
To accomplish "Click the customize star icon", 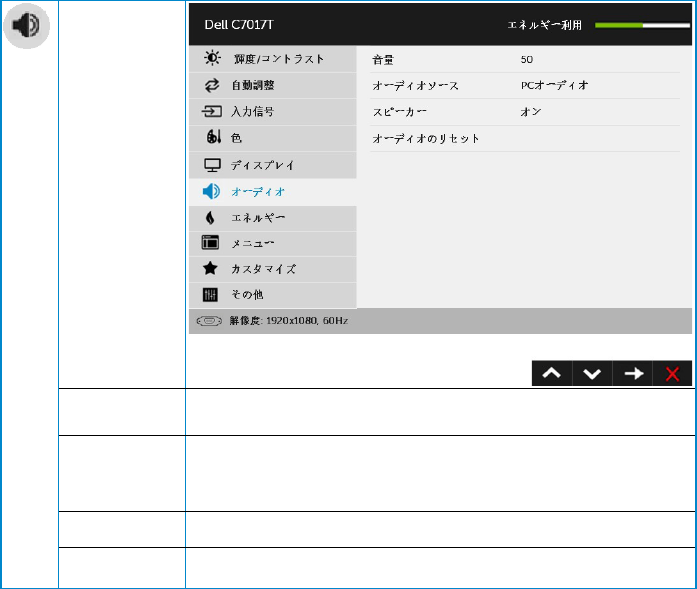I will [210, 268].
